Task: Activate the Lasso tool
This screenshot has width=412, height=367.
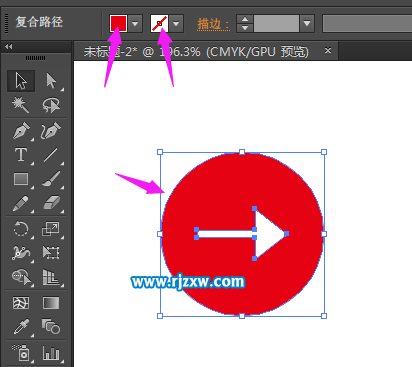Action: pos(51,105)
